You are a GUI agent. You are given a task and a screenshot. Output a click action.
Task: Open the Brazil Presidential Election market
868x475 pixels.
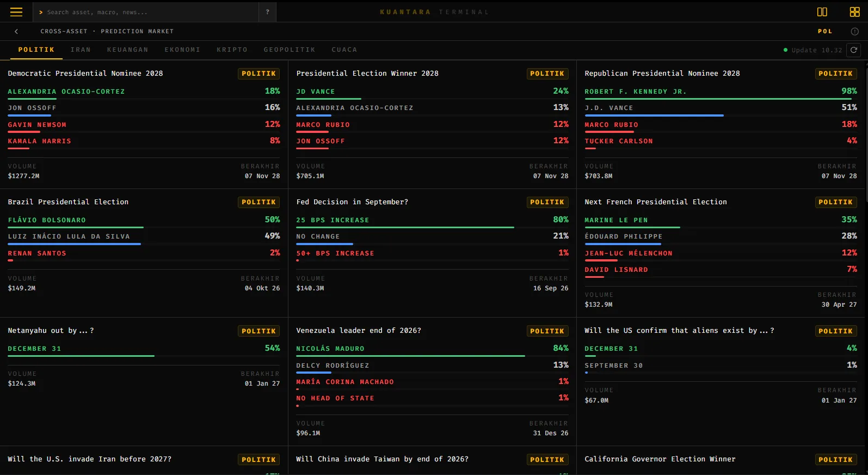pos(68,202)
